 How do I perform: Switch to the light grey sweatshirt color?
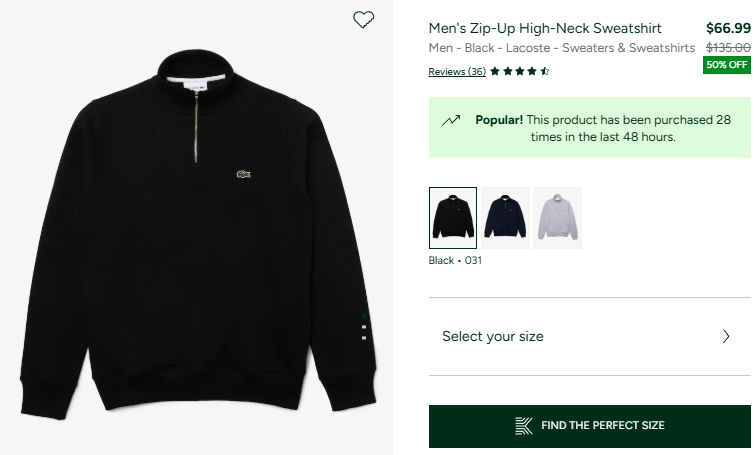557,217
